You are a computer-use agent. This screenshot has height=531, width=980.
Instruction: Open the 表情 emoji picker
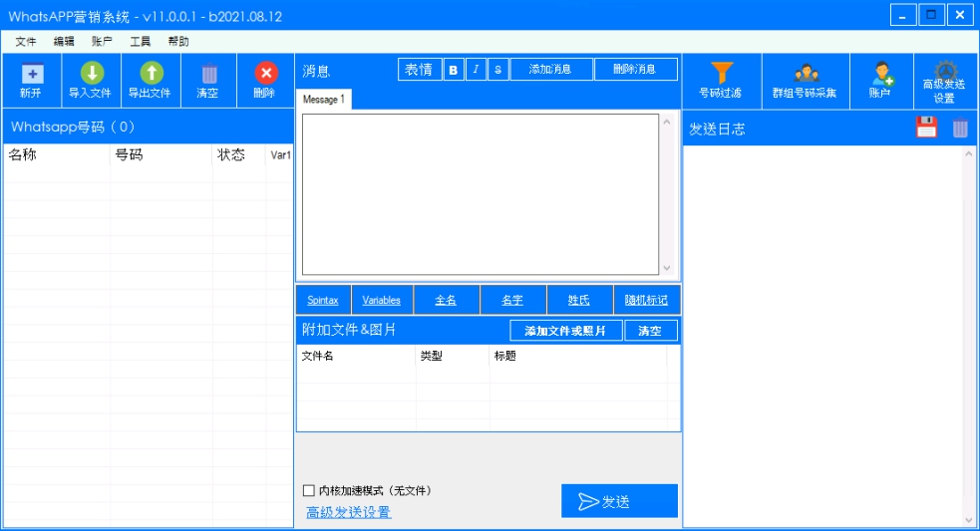pos(420,70)
